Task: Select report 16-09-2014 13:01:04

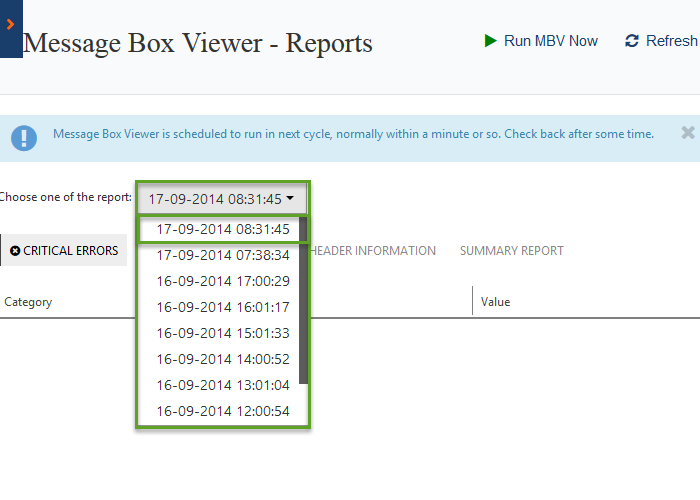Action: pyautogui.click(x=222, y=385)
